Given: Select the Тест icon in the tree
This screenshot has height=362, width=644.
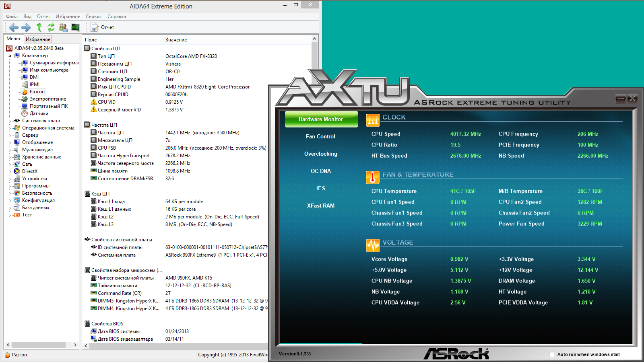Looking at the screenshot, I should [x=17, y=215].
